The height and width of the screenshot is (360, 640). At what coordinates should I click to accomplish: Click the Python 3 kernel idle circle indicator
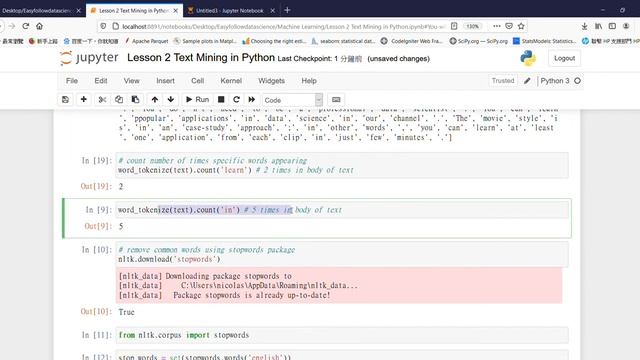click(x=577, y=81)
